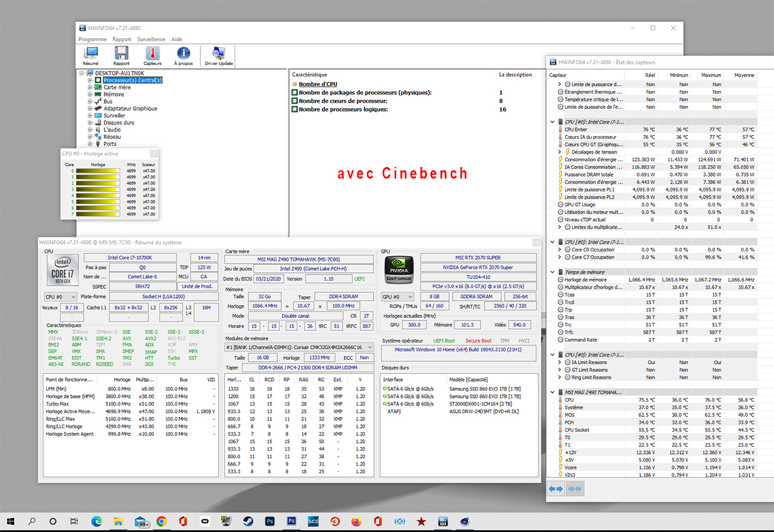774x532 pixels.
Task: Expand the Décalages de tension row
Action: point(560,152)
